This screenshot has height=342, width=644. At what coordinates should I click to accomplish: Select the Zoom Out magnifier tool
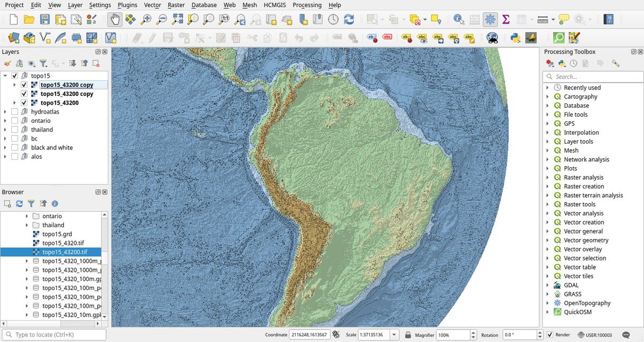(162, 19)
